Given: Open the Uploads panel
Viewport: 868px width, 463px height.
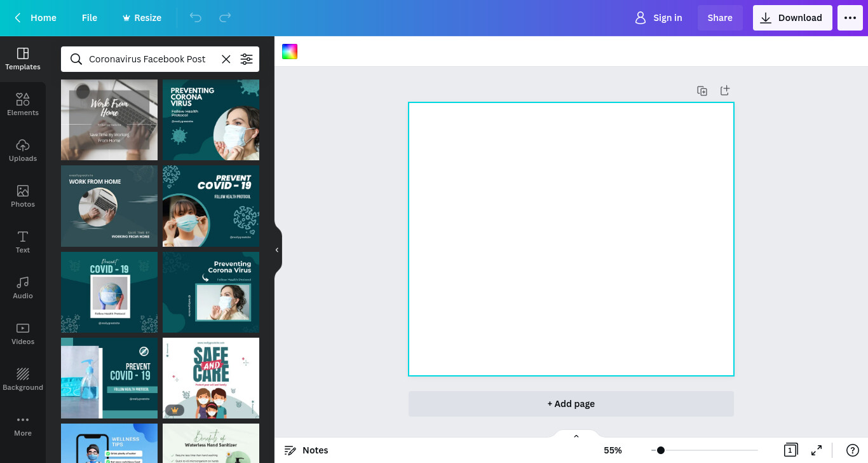Looking at the screenshot, I should click(x=23, y=151).
